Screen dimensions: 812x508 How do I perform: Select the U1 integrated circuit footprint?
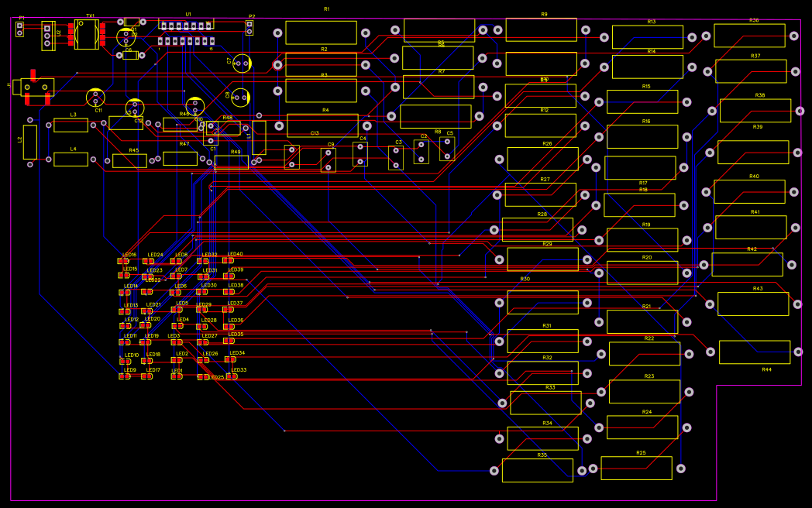[186, 29]
